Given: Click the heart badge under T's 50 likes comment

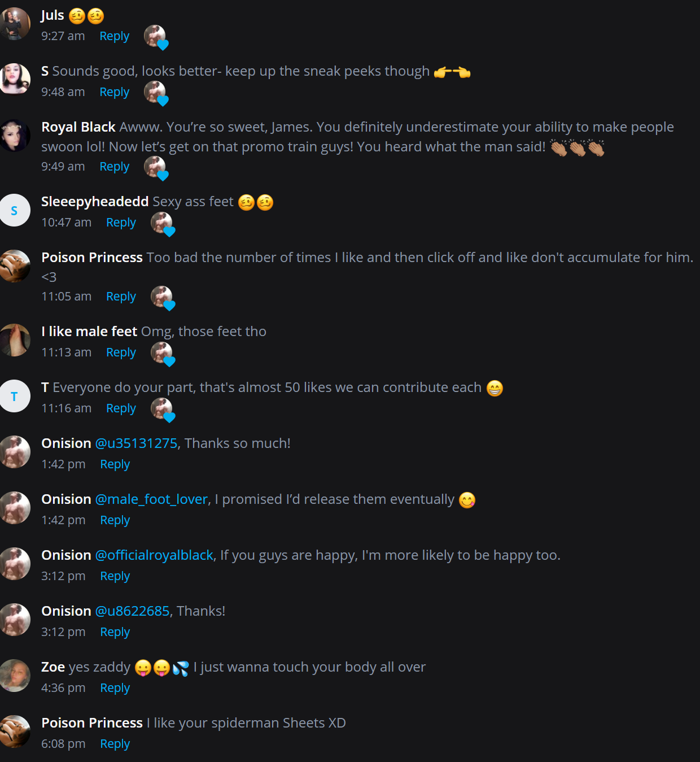Looking at the screenshot, I should (x=163, y=410).
